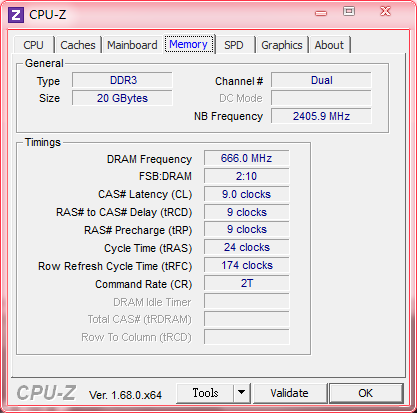Click the Cycle Time value 24 clocks

pos(247,247)
